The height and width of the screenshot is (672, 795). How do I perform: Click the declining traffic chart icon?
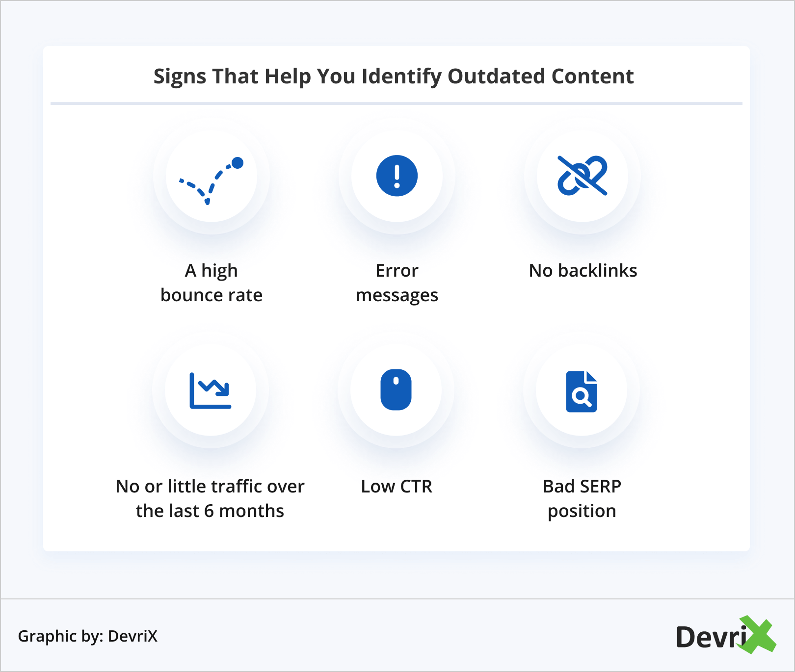point(211,390)
